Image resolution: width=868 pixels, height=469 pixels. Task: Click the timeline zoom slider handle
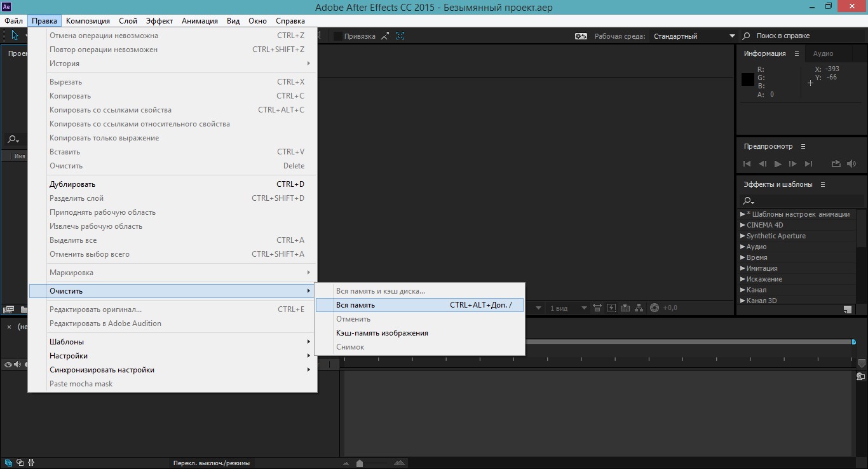pyautogui.click(x=360, y=463)
